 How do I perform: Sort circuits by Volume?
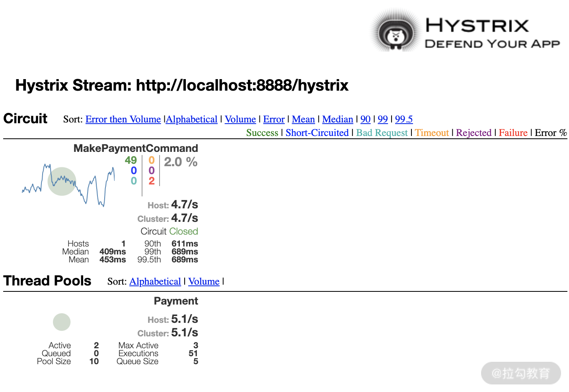click(x=240, y=119)
